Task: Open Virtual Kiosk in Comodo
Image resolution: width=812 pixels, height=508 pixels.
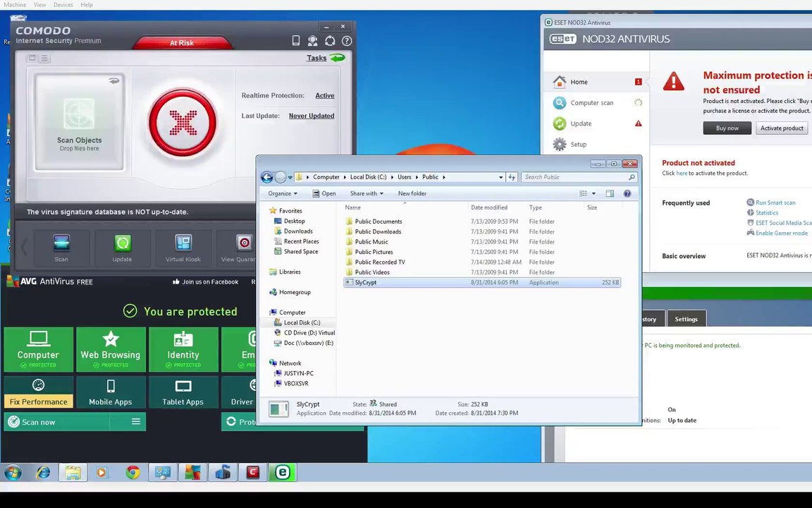Action: coord(183,248)
